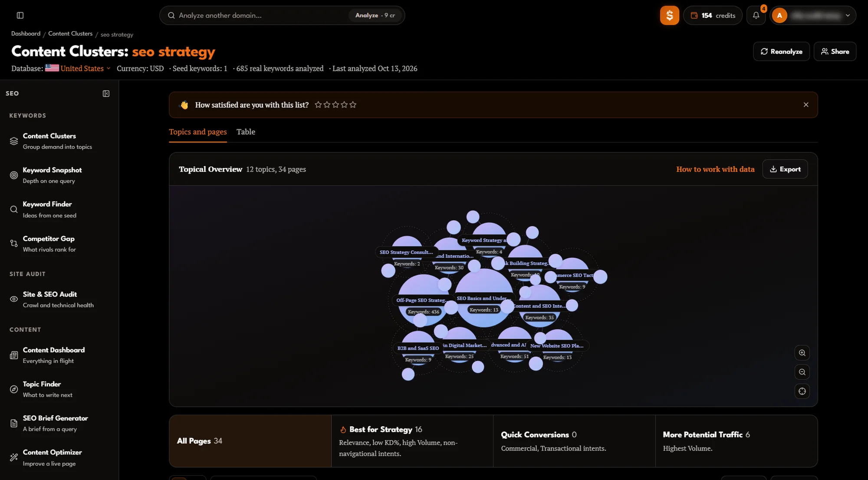
Task: Select the All Pages filter
Action: pyautogui.click(x=250, y=441)
